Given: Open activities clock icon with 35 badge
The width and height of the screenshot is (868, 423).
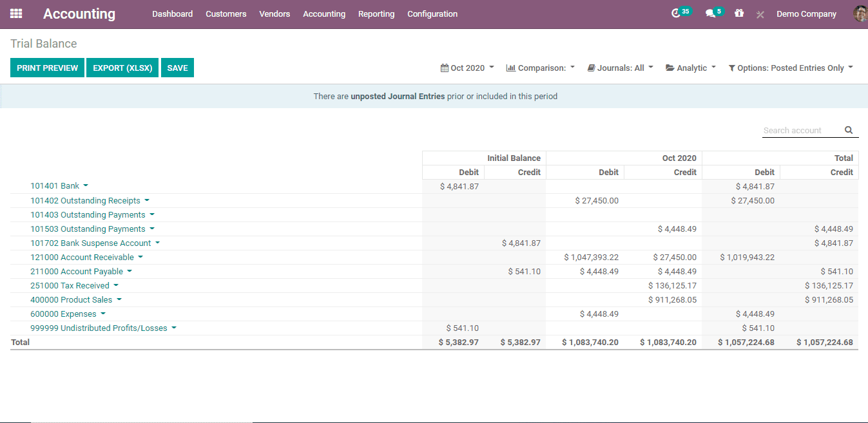Looking at the screenshot, I should (676, 14).
